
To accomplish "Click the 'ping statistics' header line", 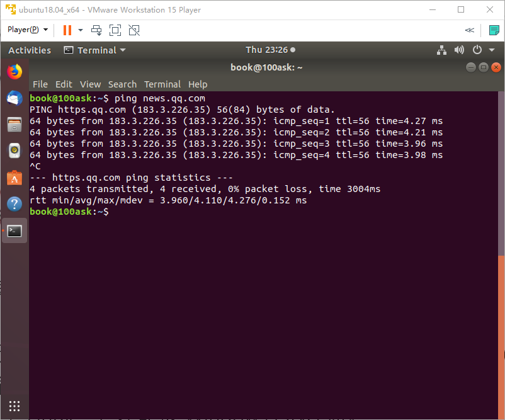I will click(x=131, y=178).
